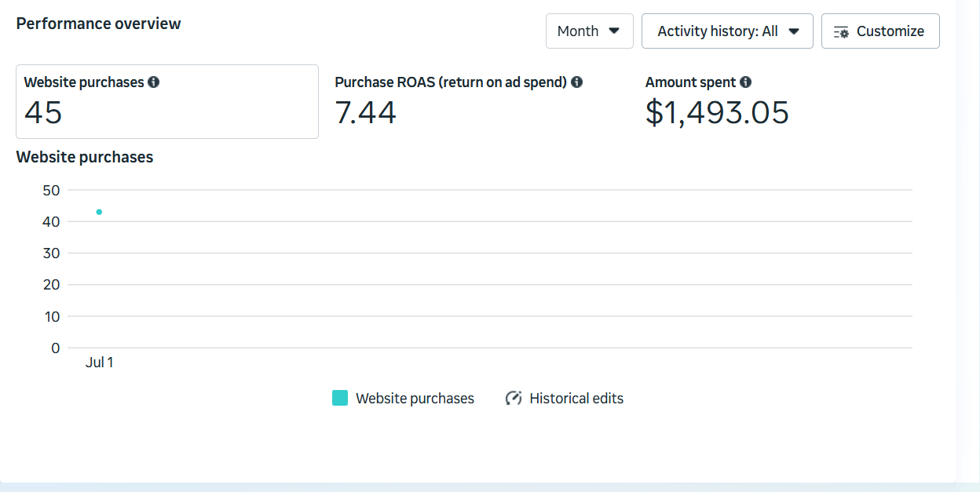Open the Customize metrics button

[880, 31]
